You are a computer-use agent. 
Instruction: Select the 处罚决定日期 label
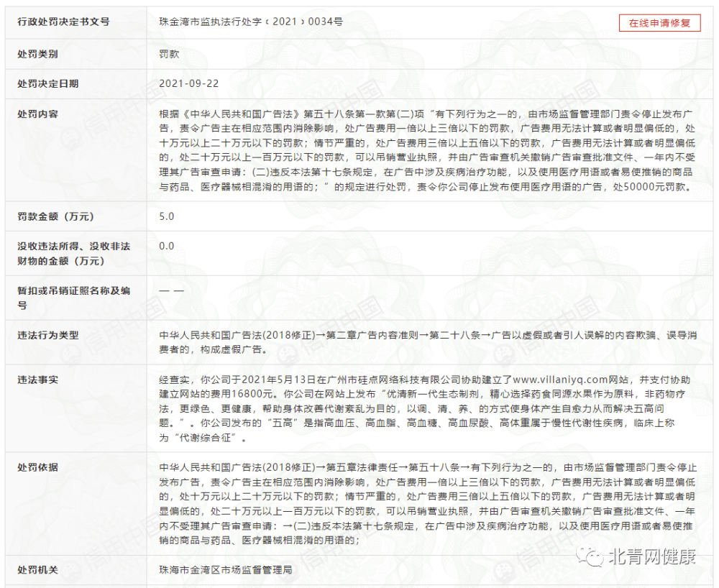pos(47,84)
